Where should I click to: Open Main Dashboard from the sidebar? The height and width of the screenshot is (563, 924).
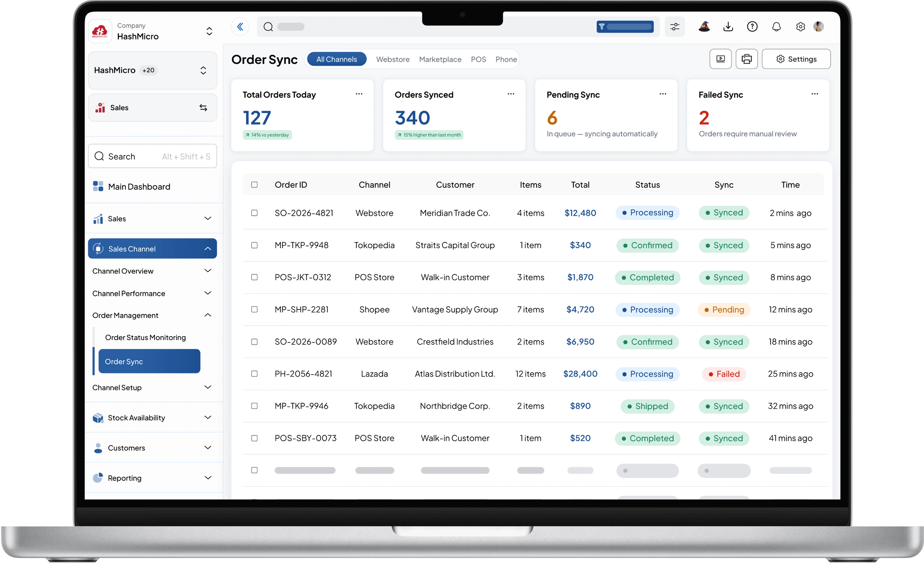pyautogui.click(x=139, y=186)
